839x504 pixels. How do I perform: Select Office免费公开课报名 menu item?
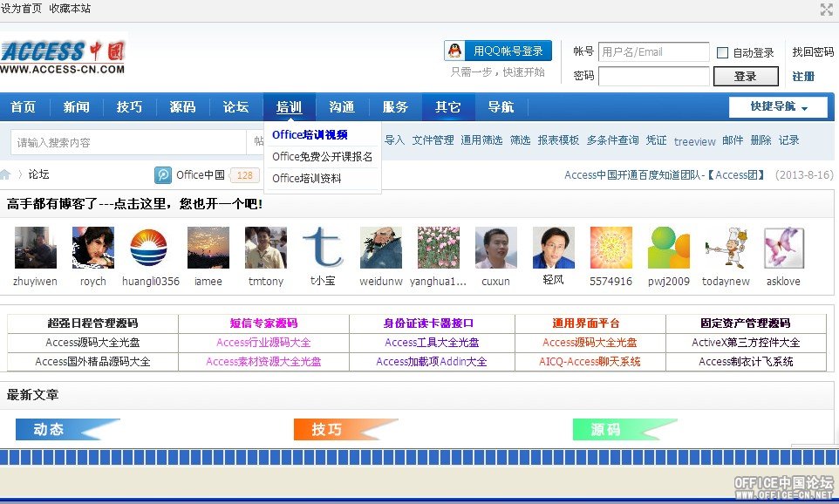point(322,157)
